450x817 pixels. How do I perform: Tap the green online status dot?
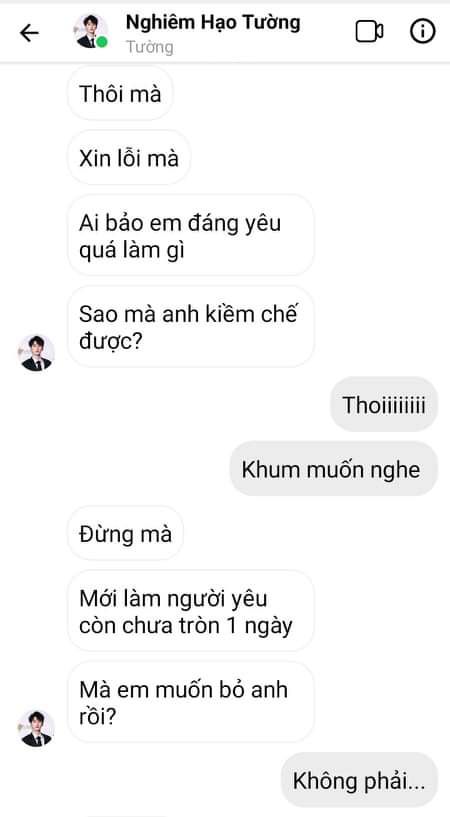(x=102, y=43)
